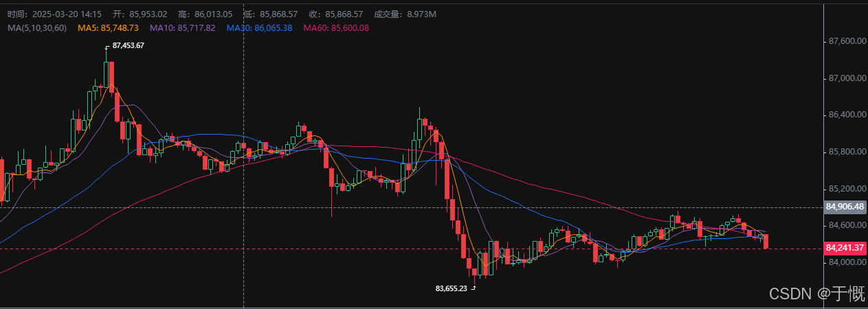Open the MA(5,10,30,60) indicator label
This screenshot has height=309, width=868.
(38, 27)
